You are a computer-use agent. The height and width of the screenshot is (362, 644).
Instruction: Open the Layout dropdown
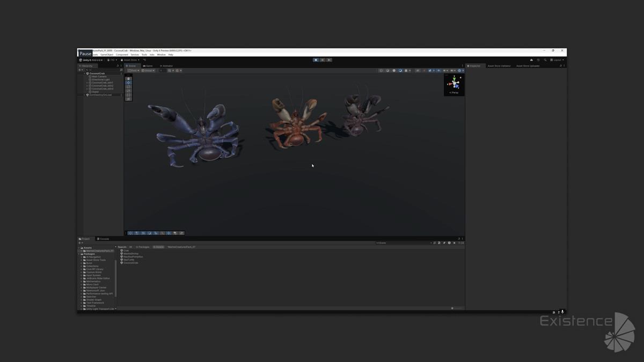(x=557, y=60)
